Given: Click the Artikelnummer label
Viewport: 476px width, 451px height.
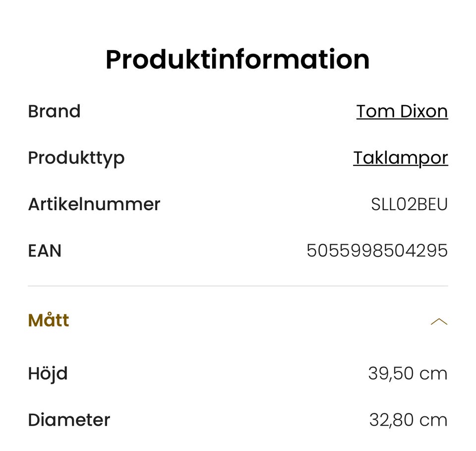Looking at the screenshot, I should click(94, 204).
